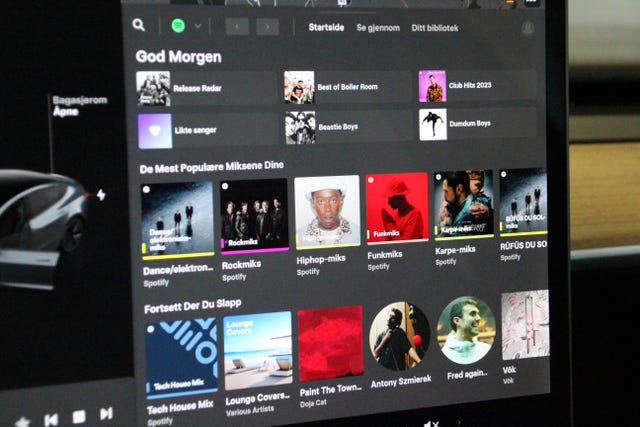Stop playback with the square button
This screenshot has height=427, width=640.
tap(79, 417)
